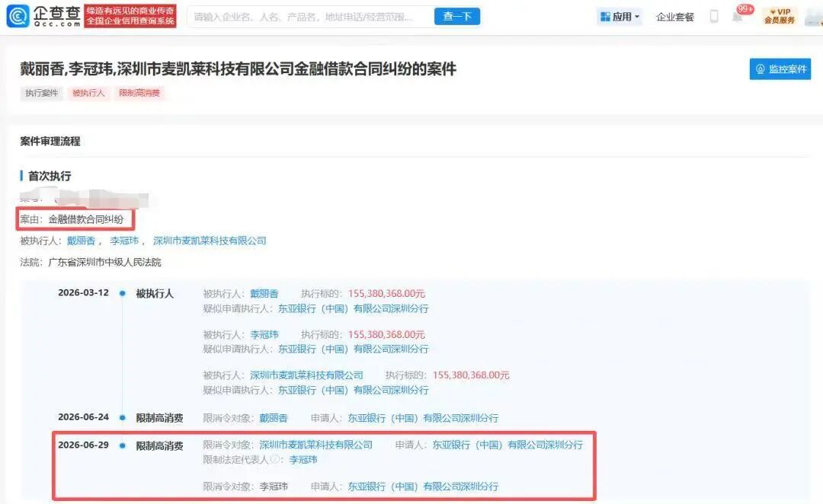Open 东亚银行 申请人 link beside 限消令对象 李冠玮
This screenshot has width=823, height=504.
(423, 486)
